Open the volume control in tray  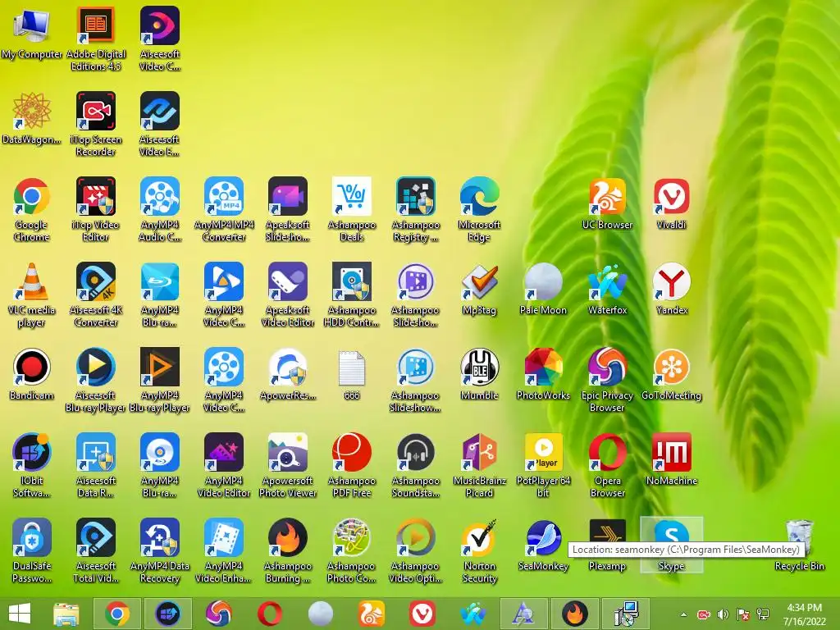point(724,614)
